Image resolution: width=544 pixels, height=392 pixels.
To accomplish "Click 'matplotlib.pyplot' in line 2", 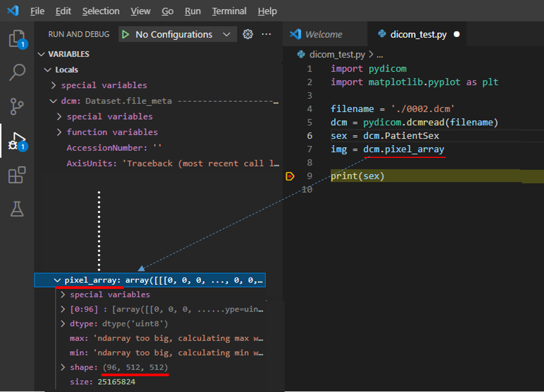I will pyautogui.click(x=414, y=82).
